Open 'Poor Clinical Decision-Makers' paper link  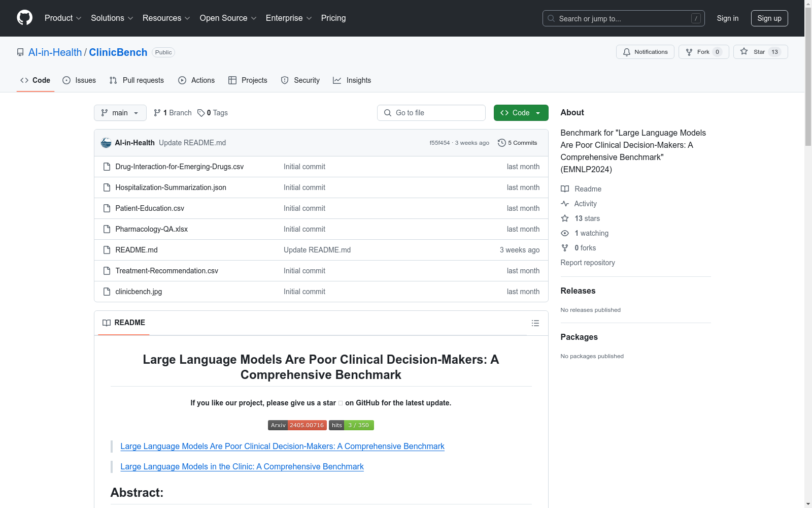tap(283, 446)
